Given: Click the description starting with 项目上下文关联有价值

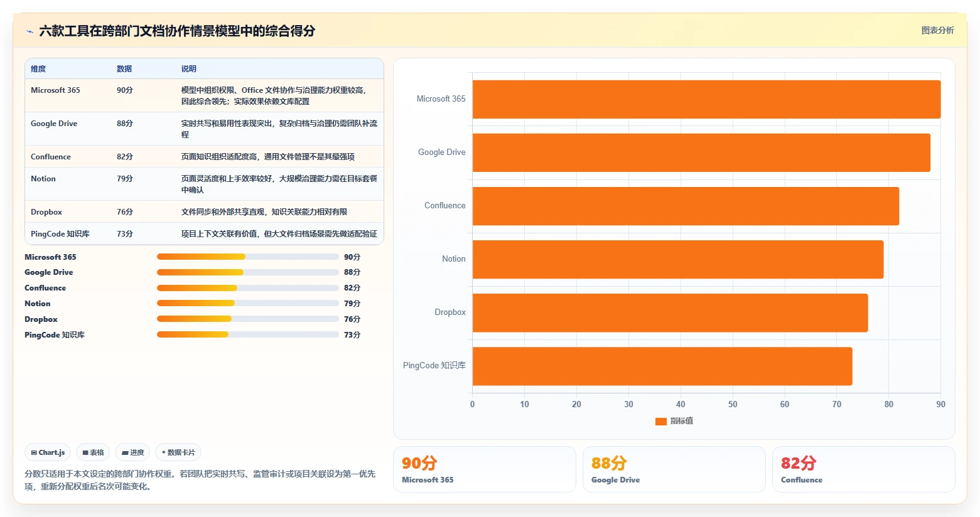Looking at the screenshot, I should click(279, 234).
